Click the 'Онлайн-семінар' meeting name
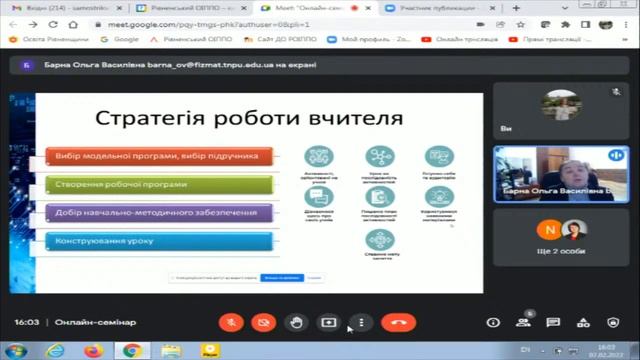The height and width of the screenshot is (360, 640). tap(95, 322)
